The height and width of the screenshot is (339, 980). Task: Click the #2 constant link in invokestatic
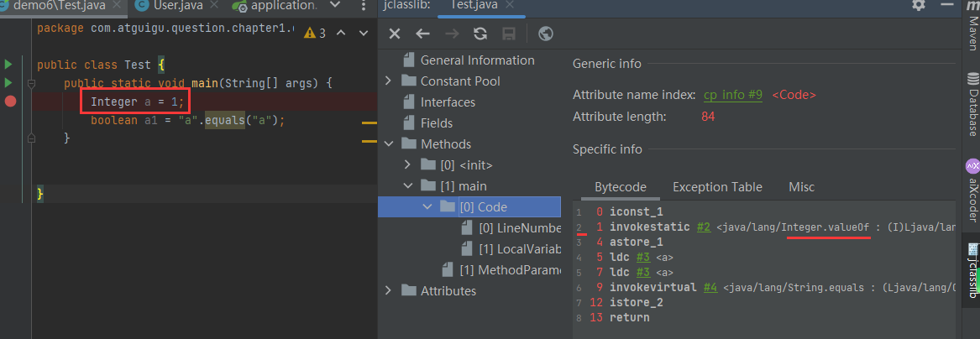(705, 227)
